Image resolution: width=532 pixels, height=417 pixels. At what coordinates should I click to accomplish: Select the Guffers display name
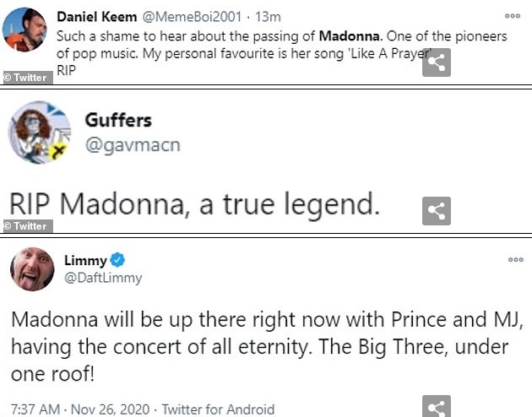pos(118,120)
